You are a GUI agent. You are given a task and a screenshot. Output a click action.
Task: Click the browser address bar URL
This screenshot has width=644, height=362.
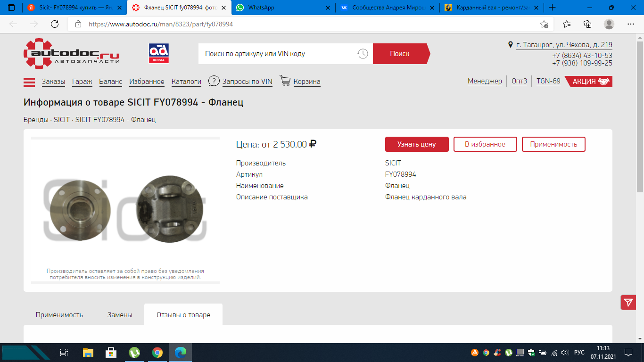[160, 24]
